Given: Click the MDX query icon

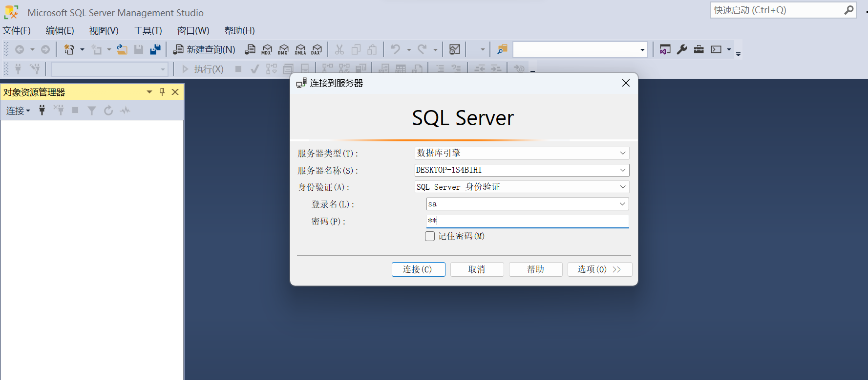Looking at the screenshot, I should [x=267, y=49].
